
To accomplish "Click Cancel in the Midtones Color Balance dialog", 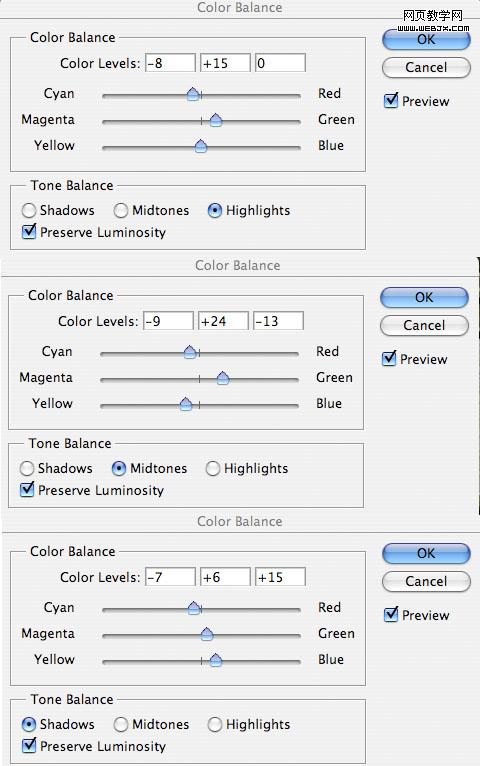I will point(424,325).
